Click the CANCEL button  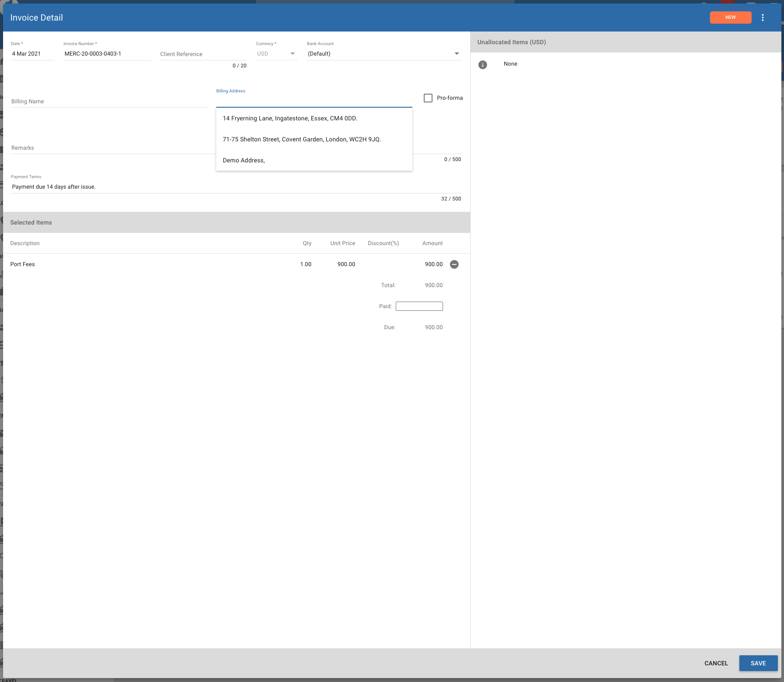(x=716, y=663)
